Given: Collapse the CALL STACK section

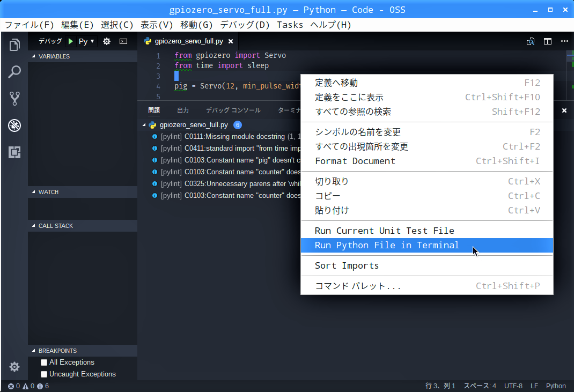Looking at the screenshot, I should pyautogui.click(x=83, y=226).
